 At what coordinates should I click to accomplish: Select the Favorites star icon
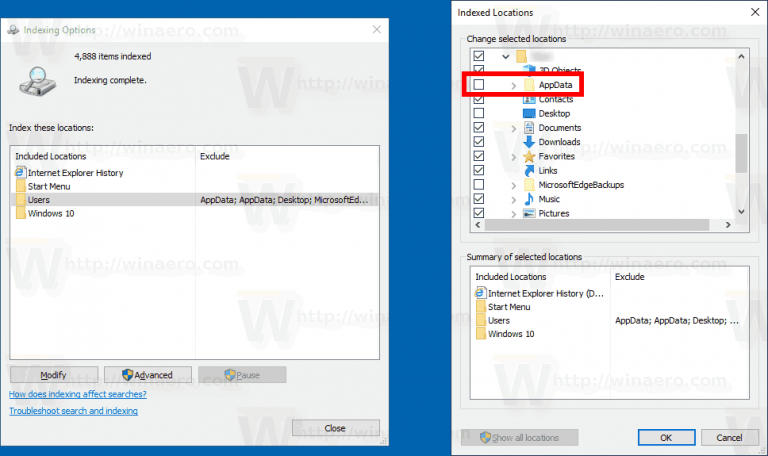(x=528, y=156)
